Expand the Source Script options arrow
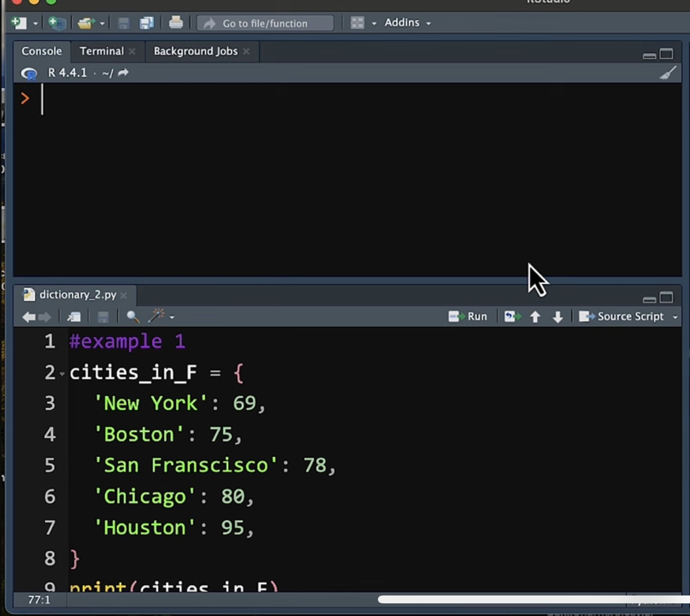This screenshot has width=690, height=616. (675, 317)
